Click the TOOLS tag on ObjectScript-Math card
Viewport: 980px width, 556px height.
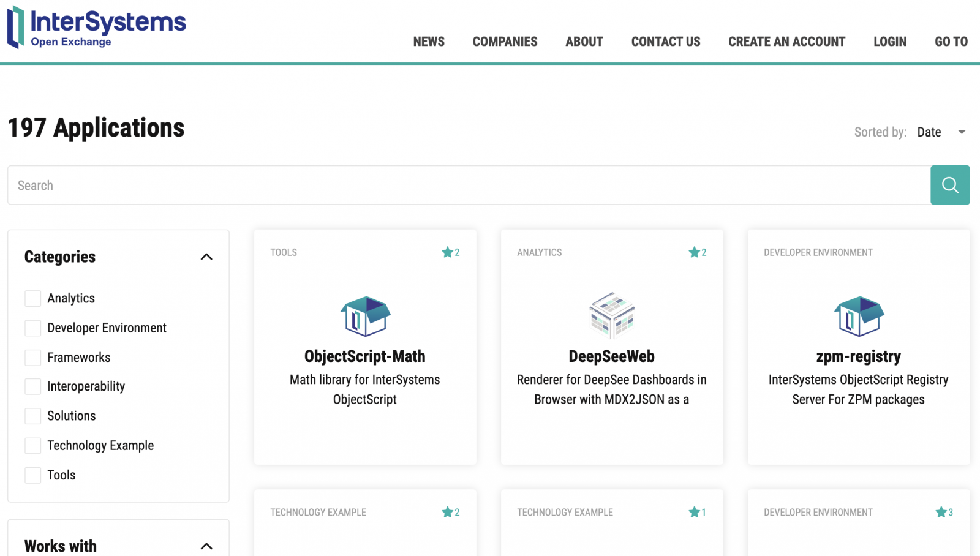tap(284, 252)
